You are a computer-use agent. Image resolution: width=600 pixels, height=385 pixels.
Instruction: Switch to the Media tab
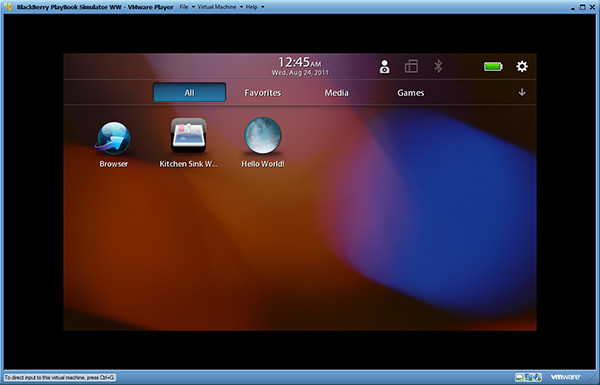click(x=336, y=93)
